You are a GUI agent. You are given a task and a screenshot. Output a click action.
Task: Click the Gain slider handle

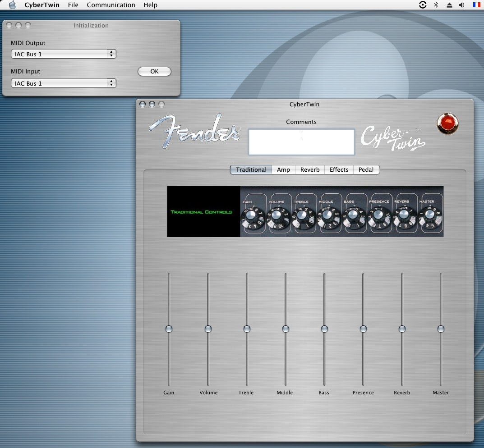pos(169,329)
